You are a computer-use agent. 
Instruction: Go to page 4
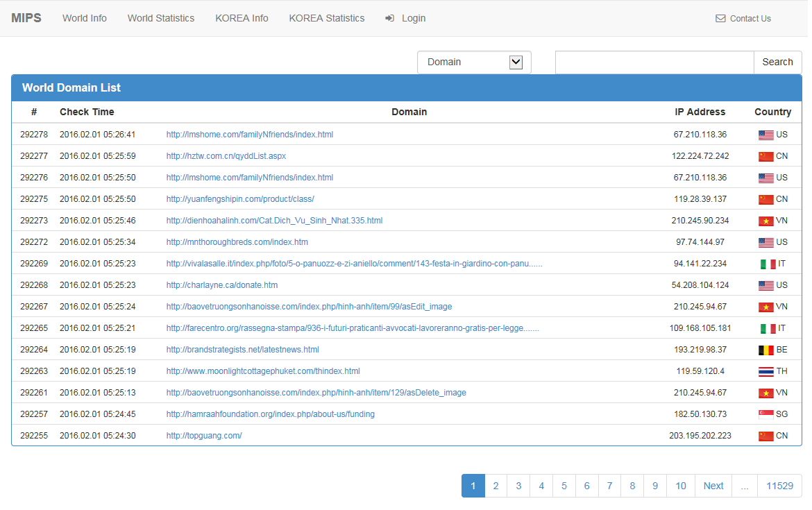(x=541, y=486)
